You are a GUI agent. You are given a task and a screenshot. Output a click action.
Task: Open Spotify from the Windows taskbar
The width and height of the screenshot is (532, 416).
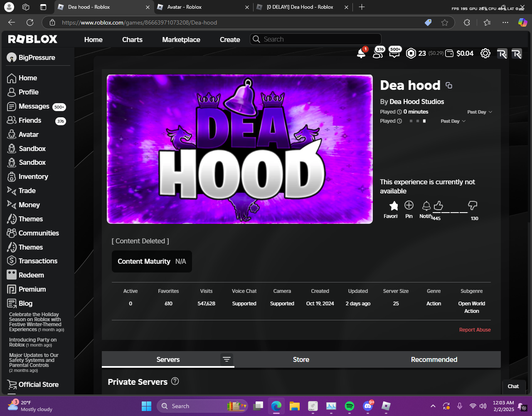pos(350,406)
